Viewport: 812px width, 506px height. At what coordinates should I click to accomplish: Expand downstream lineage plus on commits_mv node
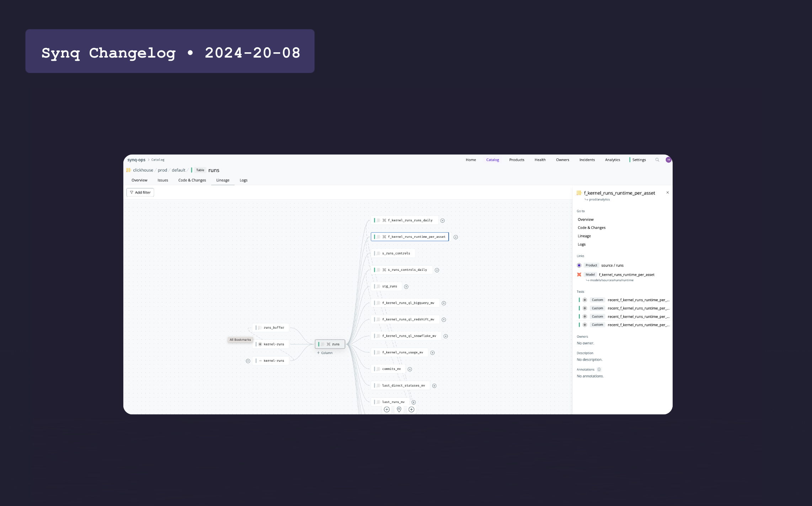point(410,369)
